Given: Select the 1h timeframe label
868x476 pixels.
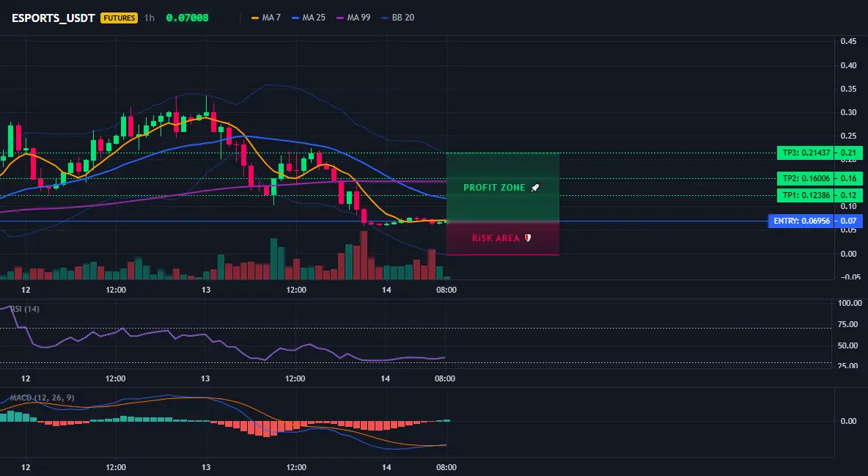Looking at the screenshot, I should pos(150,18).
